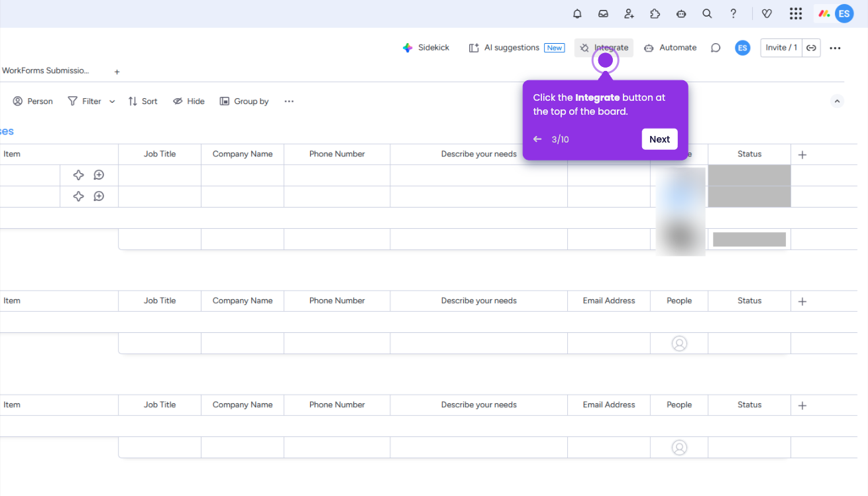Click first group's Company Name header
This screenshot has width=868, height=496.
pos(243,154)
